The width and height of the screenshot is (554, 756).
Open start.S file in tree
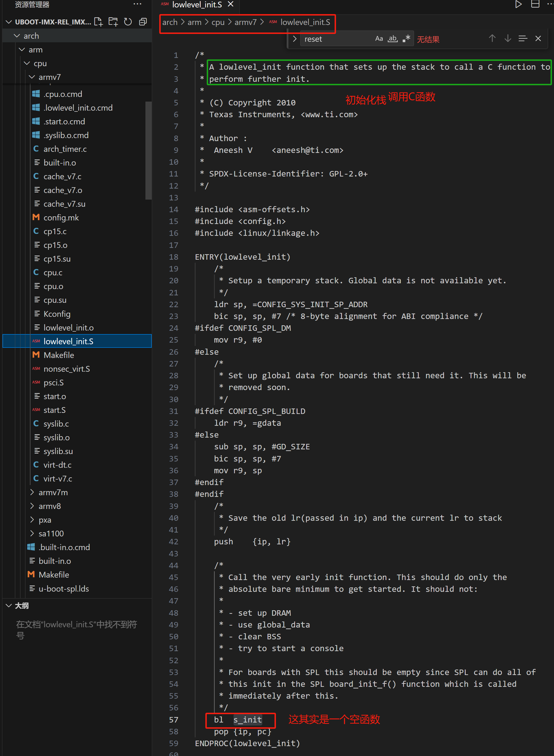click(55, 410)
